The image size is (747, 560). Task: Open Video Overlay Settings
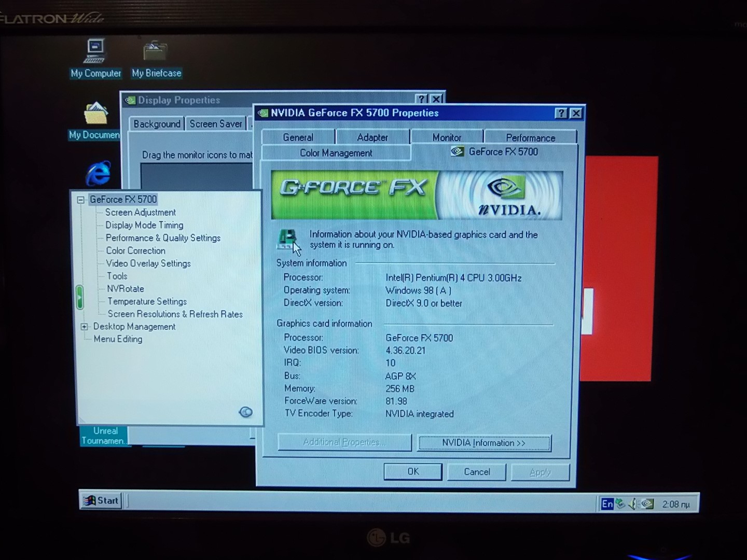point(148,263)
